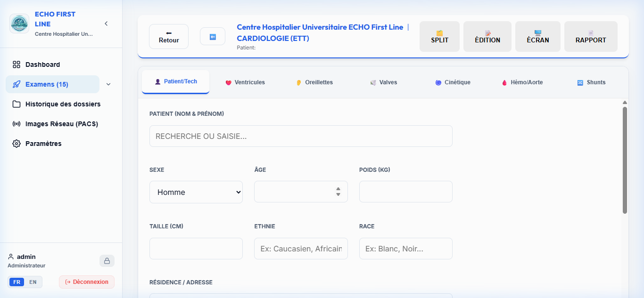Click the Déconnexion logout button

coord(87,282)
